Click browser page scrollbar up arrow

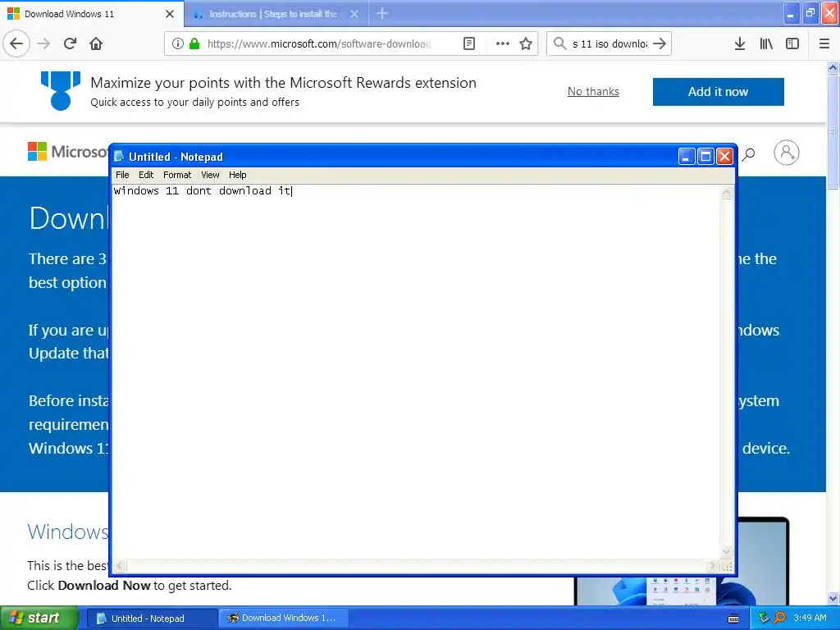point(833,67)
